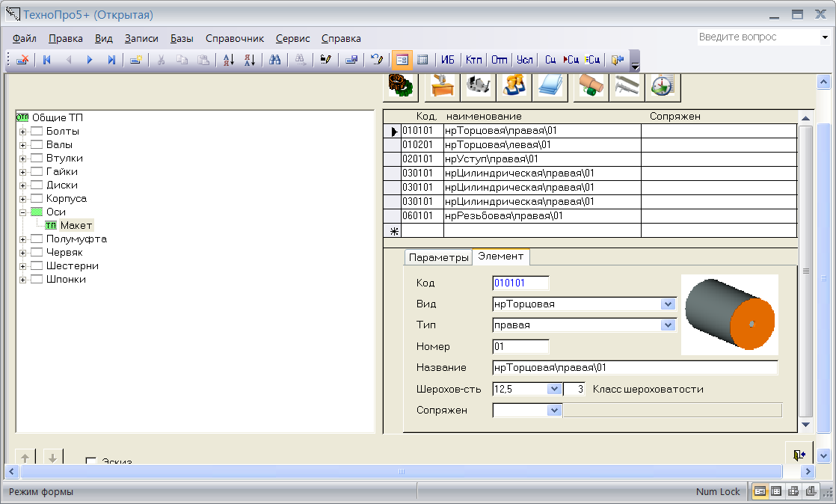Screen dimensions: 836x504
Task: Open the Файл menu
Action: tap(25, 38)
